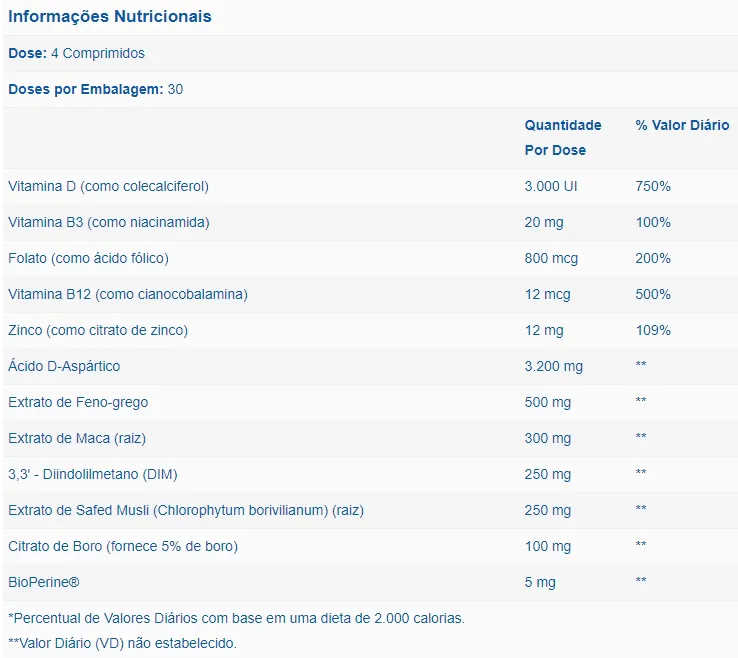The width and height of the screenshot is (738, 658).
Task: Click the Vitamina B12 (como cianocobalamina) row
Action: (x=127, y=294)
